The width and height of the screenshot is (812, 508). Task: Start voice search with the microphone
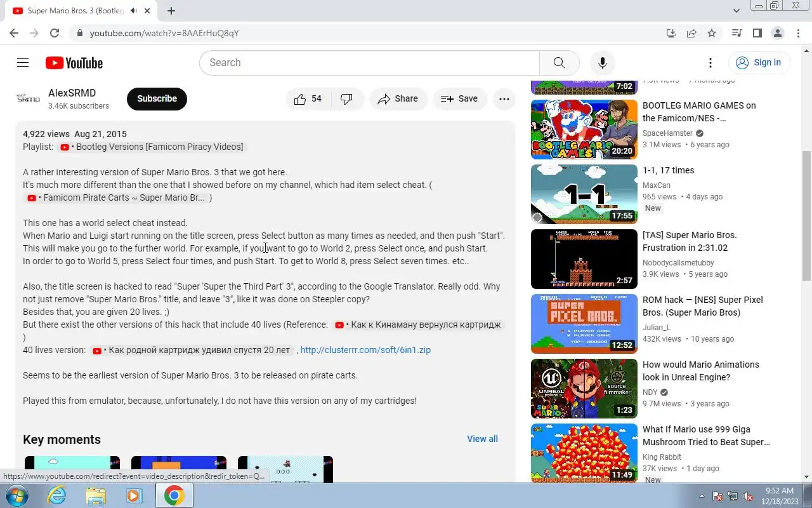tap(603, 63)
